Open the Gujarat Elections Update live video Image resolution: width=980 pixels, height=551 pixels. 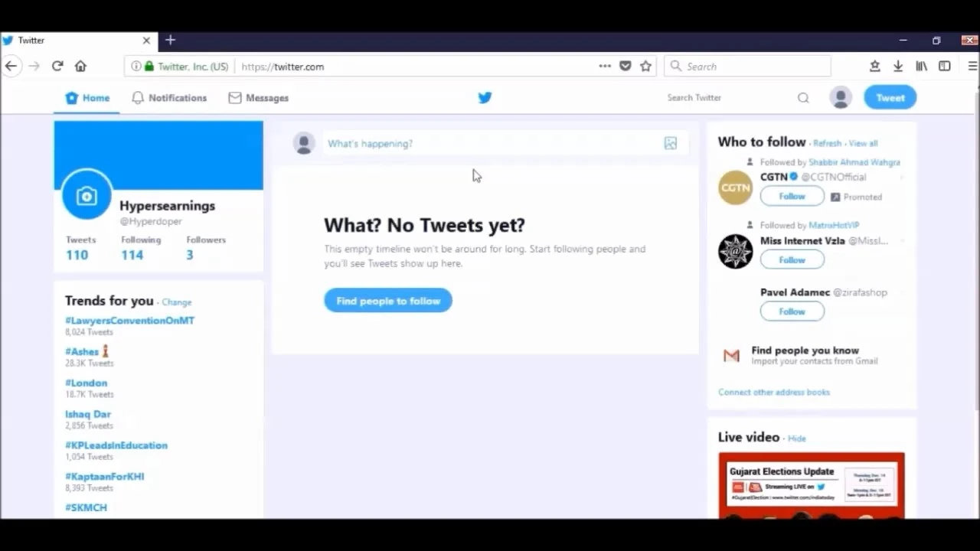[812, 485]
